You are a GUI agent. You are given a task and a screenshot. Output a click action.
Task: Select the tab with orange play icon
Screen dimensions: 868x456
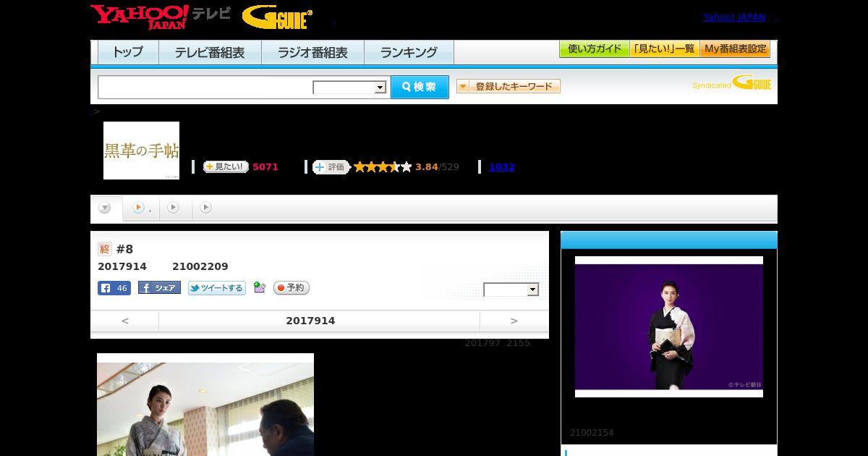click(x=141, y=208)
